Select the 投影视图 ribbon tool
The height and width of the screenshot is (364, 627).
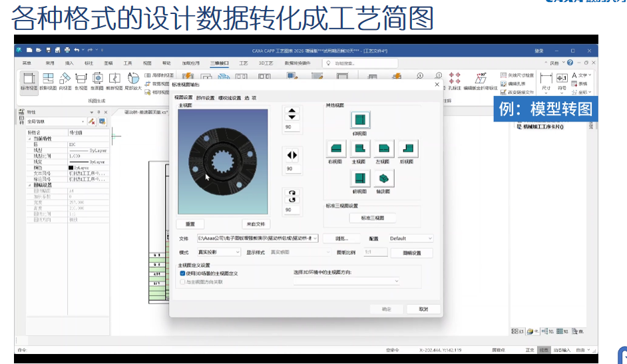(x=47, y=82)
